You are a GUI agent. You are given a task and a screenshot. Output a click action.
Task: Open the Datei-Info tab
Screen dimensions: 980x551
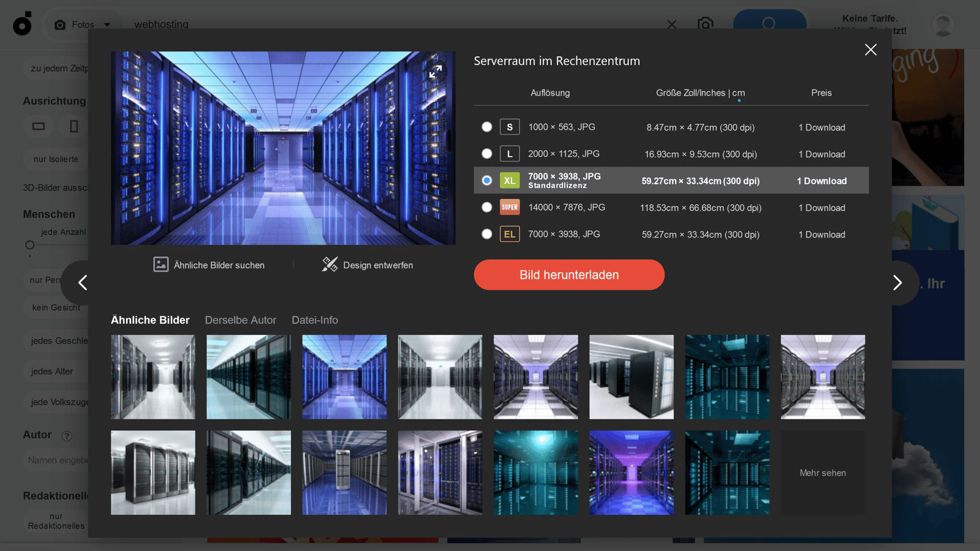(315, 320)
